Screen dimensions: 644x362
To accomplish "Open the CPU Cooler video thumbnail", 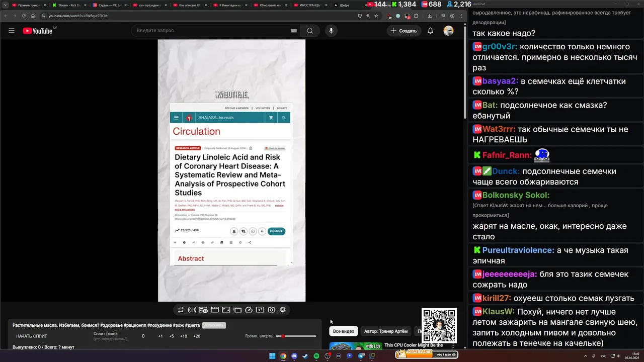I will coord(355,346).
